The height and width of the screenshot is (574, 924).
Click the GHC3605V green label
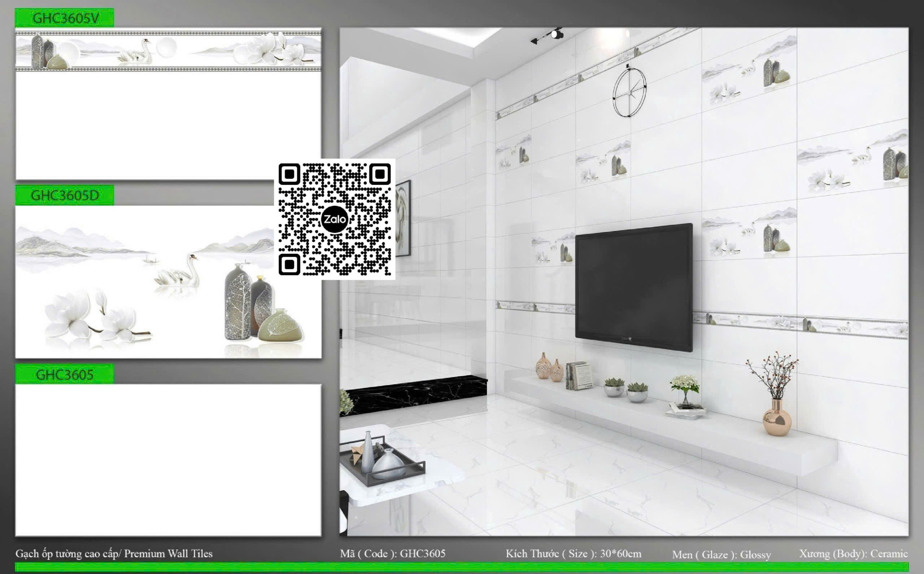coord(64,18)
